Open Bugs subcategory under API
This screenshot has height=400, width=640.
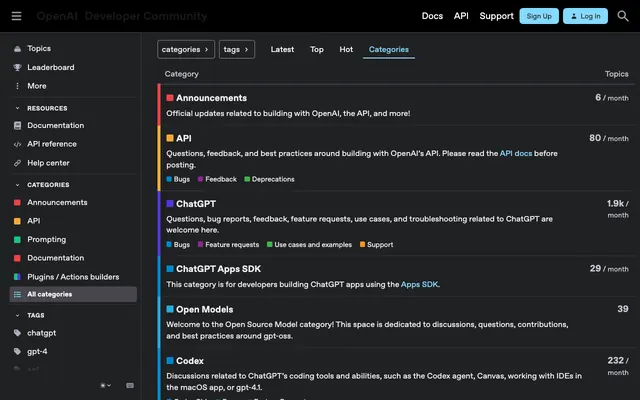click(178, 179)
